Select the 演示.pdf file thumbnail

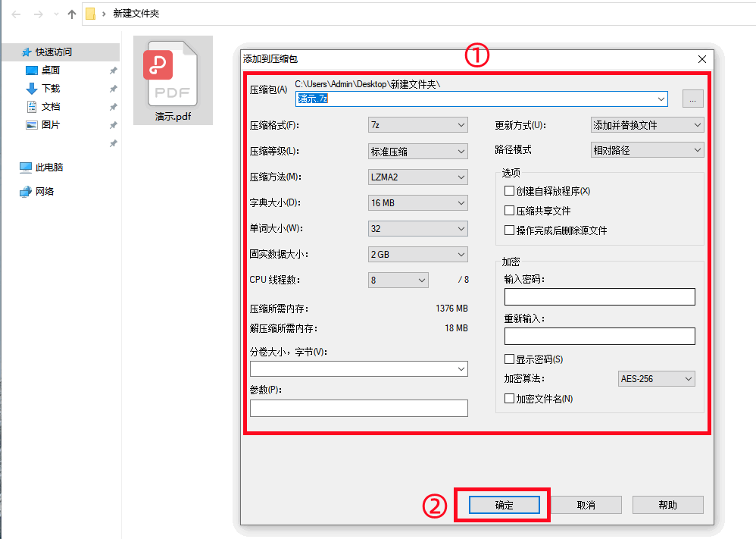click(x=173, y=80)
